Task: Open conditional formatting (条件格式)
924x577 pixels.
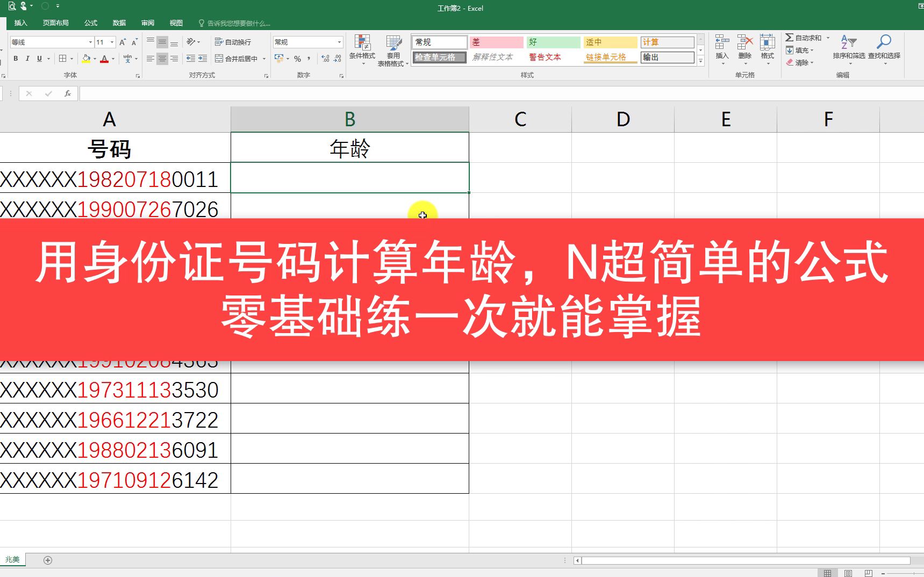Action: point(362,50)
